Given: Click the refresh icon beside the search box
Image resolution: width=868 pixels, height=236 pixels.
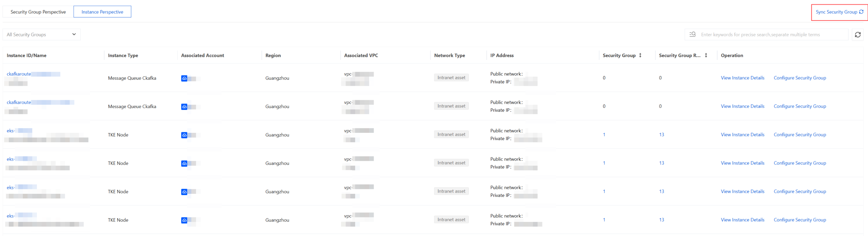Looking at the screenshot, I should pos(858,34).
